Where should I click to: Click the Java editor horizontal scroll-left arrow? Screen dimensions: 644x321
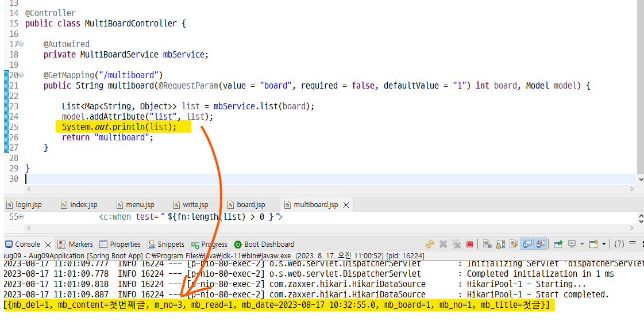pos(28,189)
